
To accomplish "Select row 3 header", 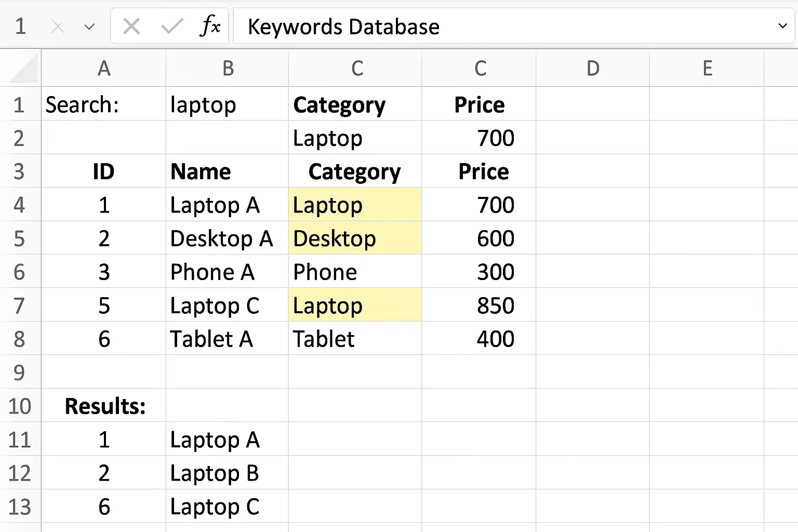I will pos(20,171).
